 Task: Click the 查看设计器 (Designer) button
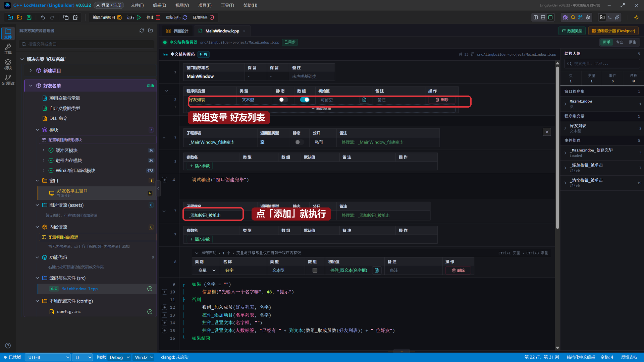tap(613, 31)
